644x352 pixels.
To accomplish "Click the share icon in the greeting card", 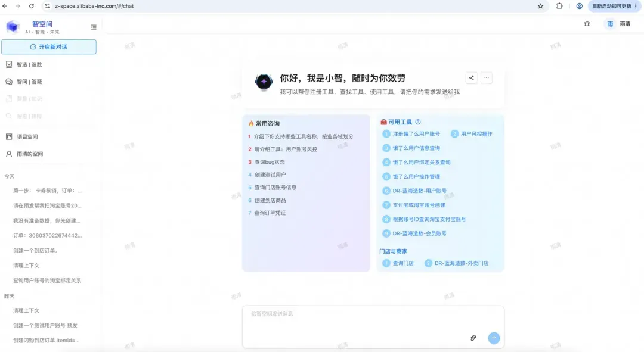I will (x=472, y=78).
